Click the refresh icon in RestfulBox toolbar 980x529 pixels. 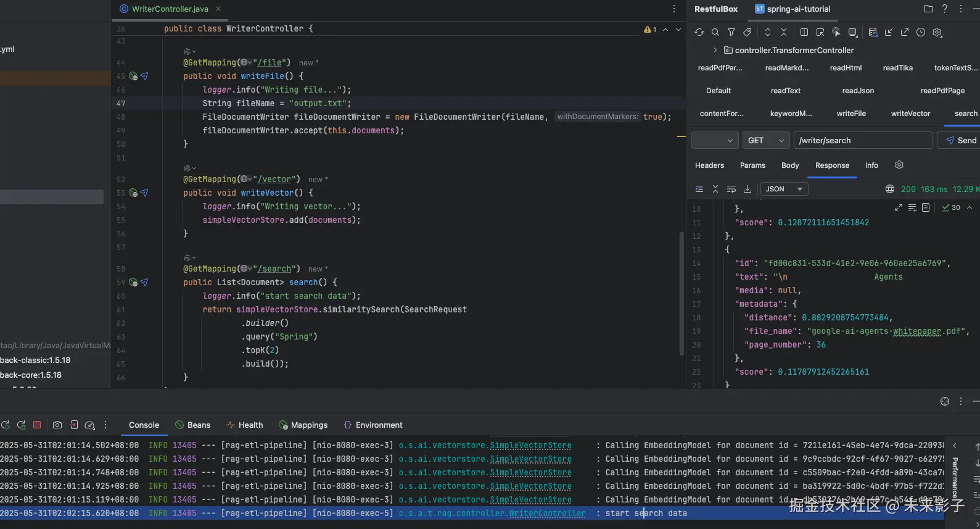tap(699, 33)
